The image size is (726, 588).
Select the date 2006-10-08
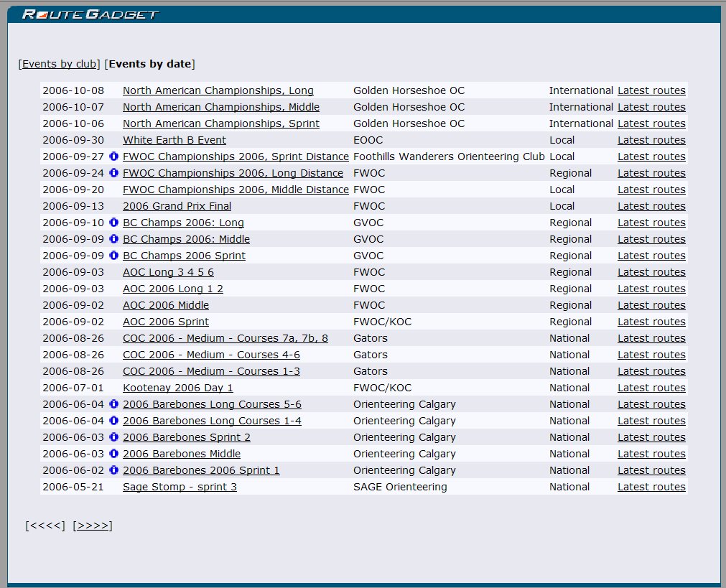[73, 90]
